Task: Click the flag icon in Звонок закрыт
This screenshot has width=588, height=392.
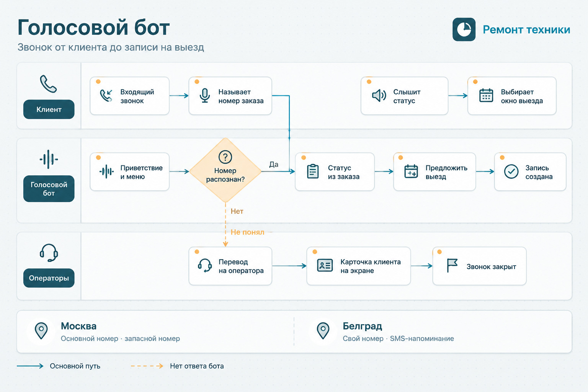Action: (x=452, y=265)
